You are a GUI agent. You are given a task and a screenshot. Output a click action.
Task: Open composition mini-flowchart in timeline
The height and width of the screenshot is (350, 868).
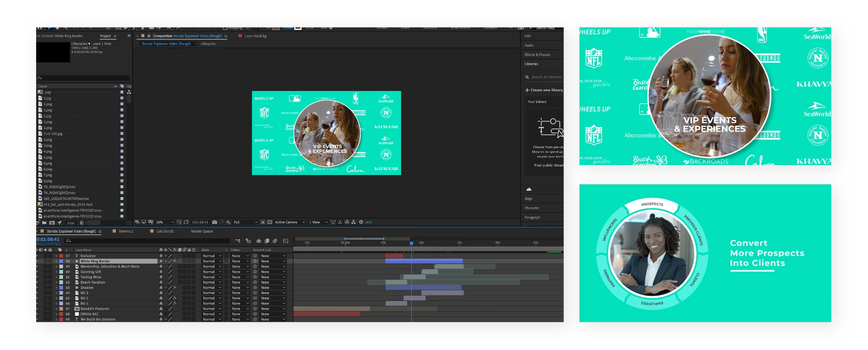point(238,241)
